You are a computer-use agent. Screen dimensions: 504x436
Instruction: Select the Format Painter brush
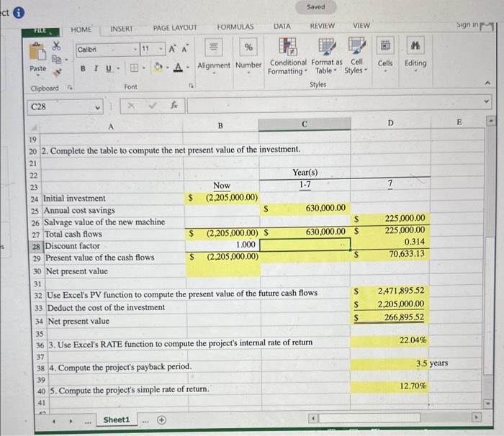(x=57, y=73)
